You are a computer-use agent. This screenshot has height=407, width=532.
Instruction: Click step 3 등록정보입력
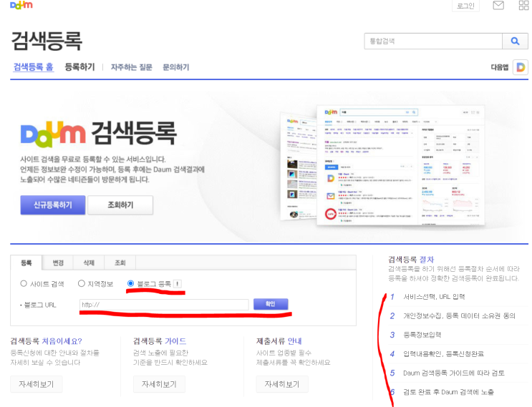coord(422,335)
